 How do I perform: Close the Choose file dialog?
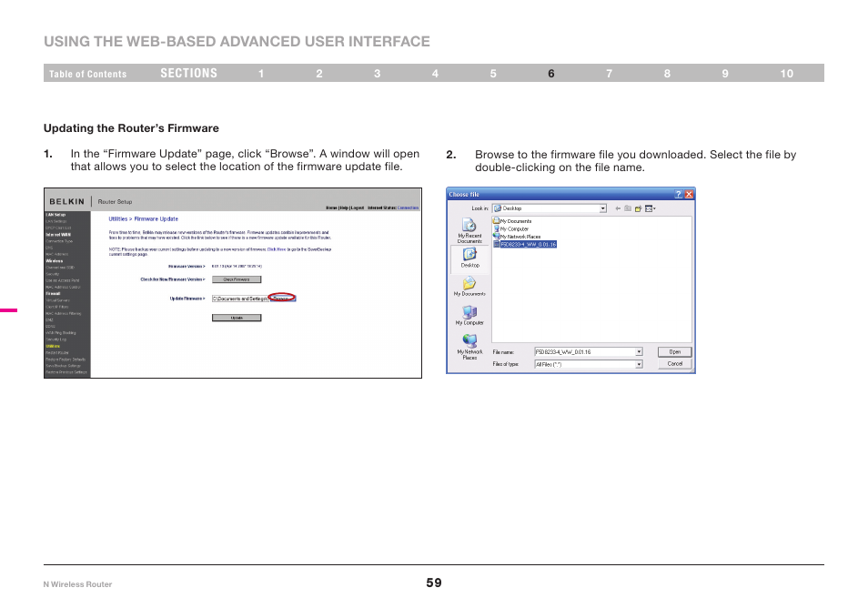point(689,195)
